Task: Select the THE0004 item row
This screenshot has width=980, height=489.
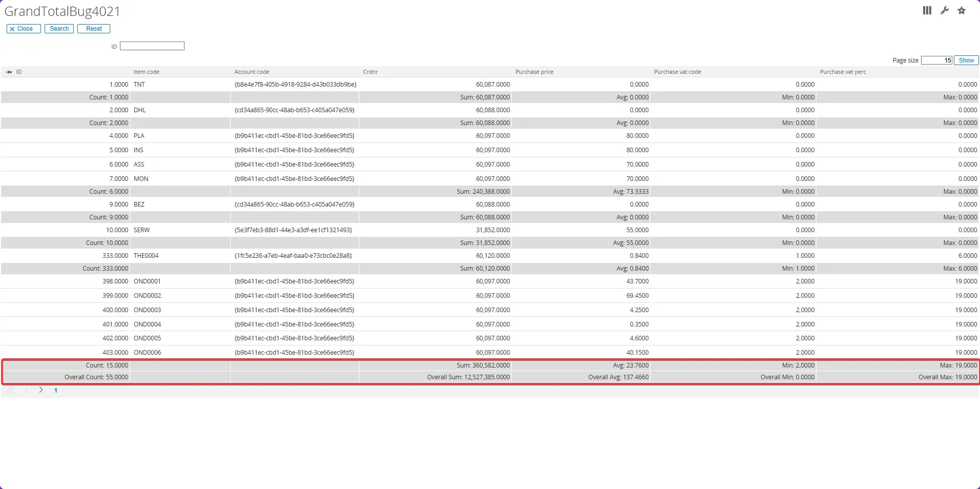Action: click(146, 256)
